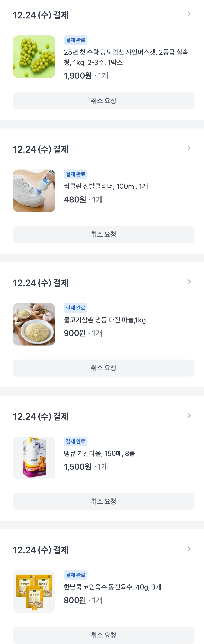Open the frozen minced garlic order chevron
Image resolution: width=204 pixels, height=644 pixels.
pyautogui.click(x=189, y=282)
